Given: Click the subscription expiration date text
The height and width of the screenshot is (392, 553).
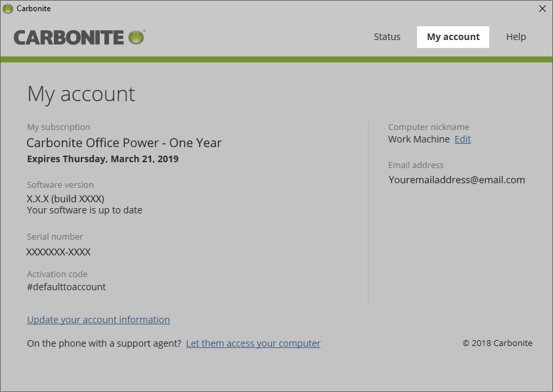Looking at the screenshot, I should click(x=102, y=159).
